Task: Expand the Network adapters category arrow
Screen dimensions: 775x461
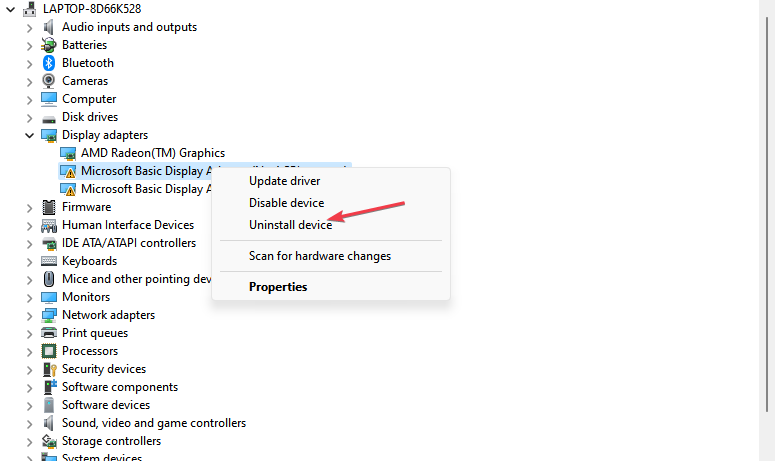Action: point(29,316)
